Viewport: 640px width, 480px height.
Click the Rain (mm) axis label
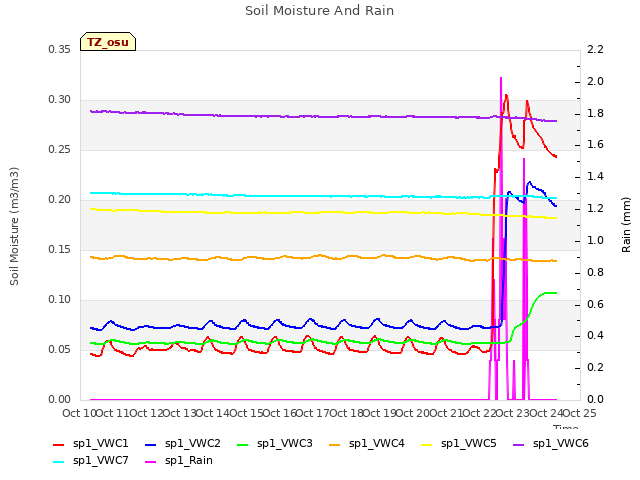626,225
